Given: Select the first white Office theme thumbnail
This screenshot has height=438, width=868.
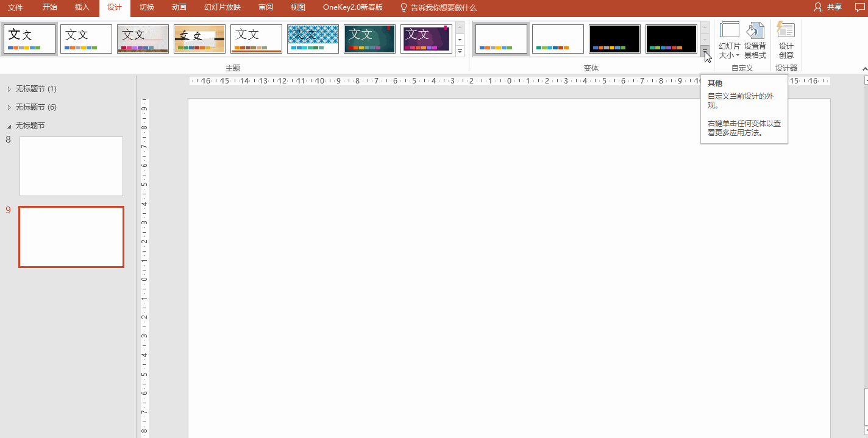Looking at the screenshot, I should [29, 39].
